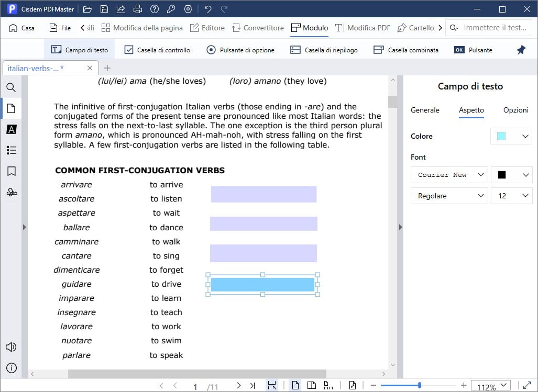Open the font size 12 dropdown
538x392 pixels.
point(512,196)
